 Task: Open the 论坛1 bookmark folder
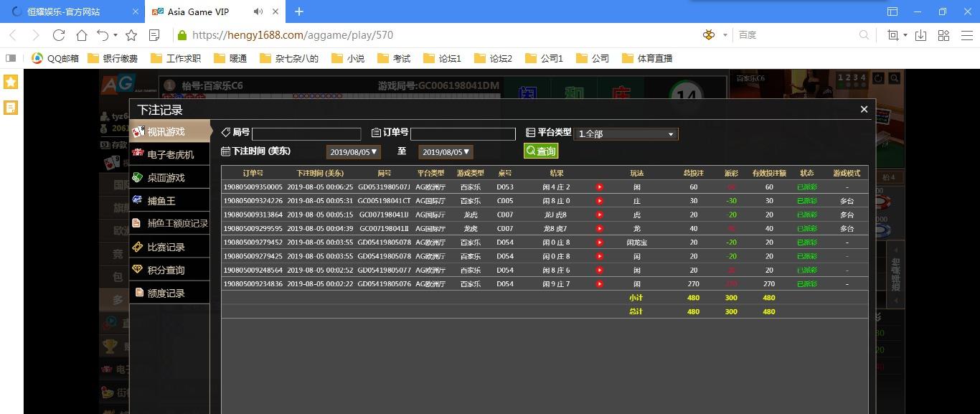tap(443, 58)
